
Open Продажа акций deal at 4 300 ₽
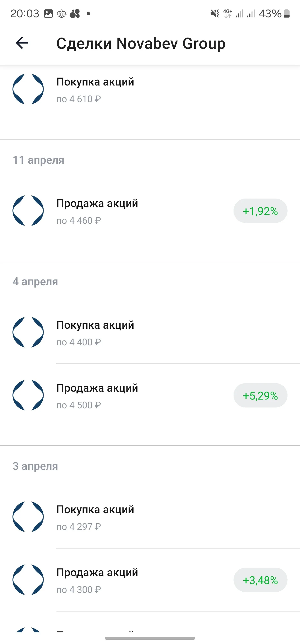coord(150,580)
